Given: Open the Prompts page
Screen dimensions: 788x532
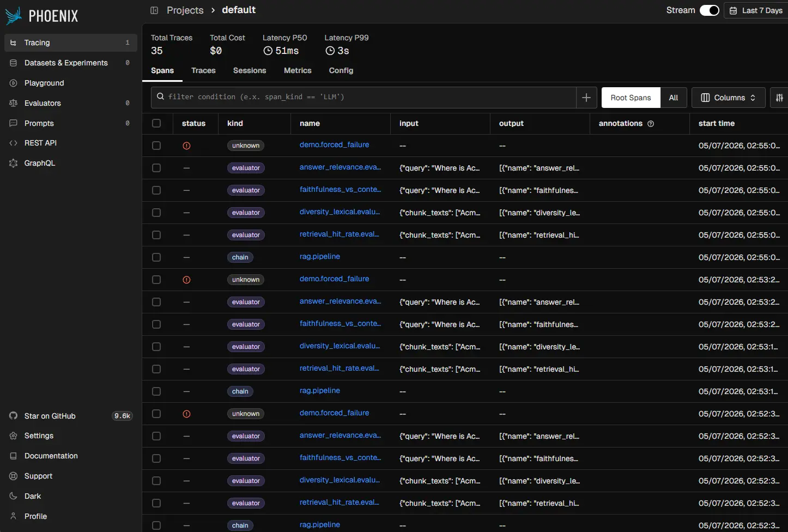Looking at the screenshot, I should pyautogui.click(x=71, y=123).
